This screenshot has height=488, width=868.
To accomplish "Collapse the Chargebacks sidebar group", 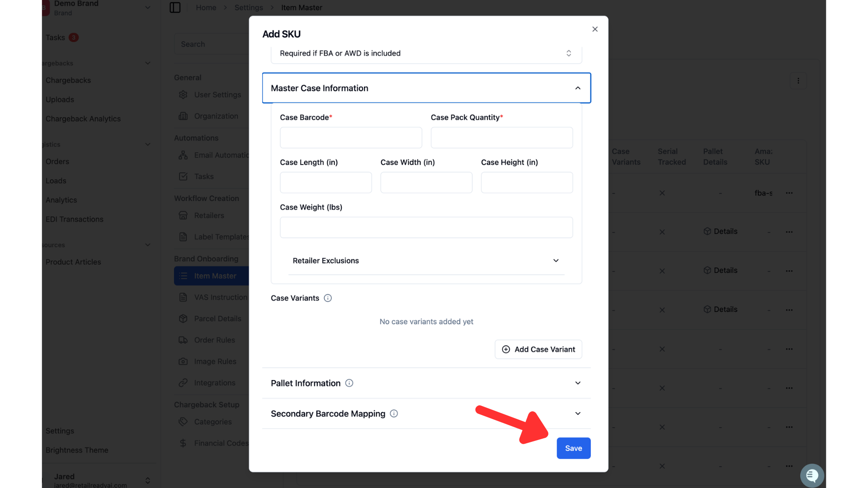I will coord(147,63).
